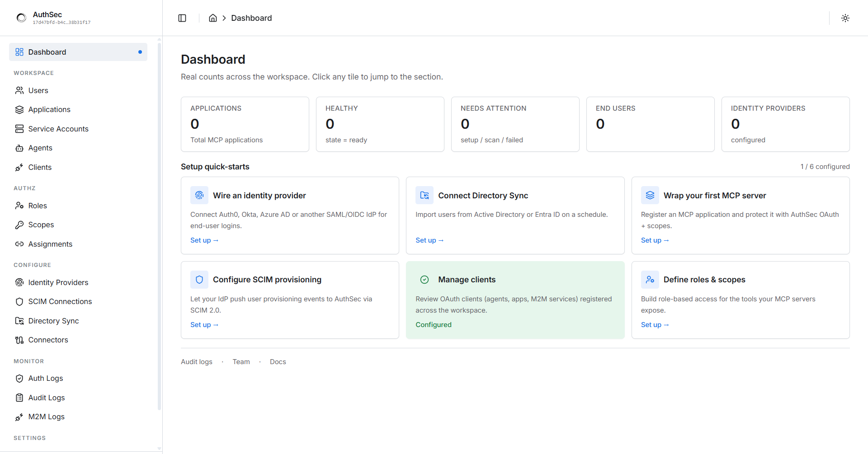This screenshot has width=868, height=454.
Task: Click the Identity Providers fingerprint icon in sidebar
Action: pyautogui.click(x=19, y=282)
